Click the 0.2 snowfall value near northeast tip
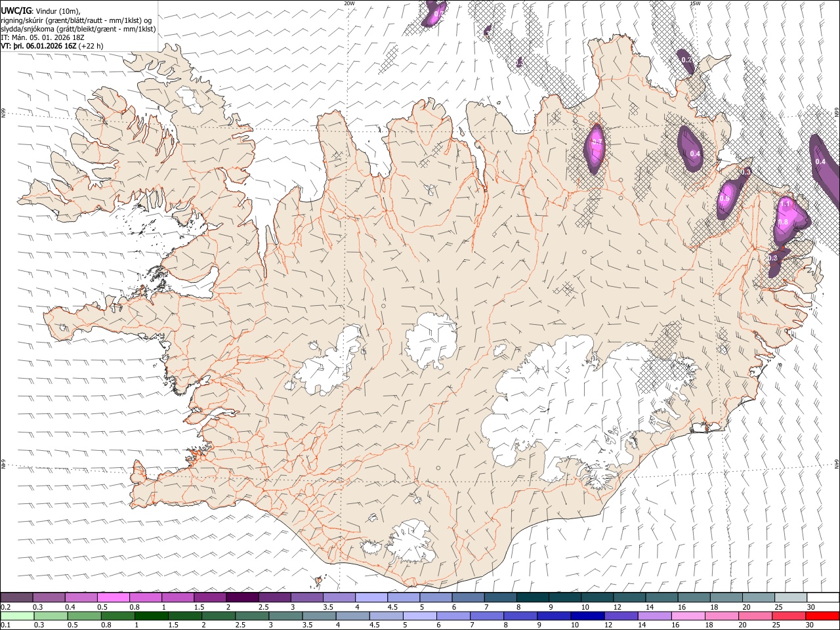Screen dimensions: 840x630 coord(686,60)
